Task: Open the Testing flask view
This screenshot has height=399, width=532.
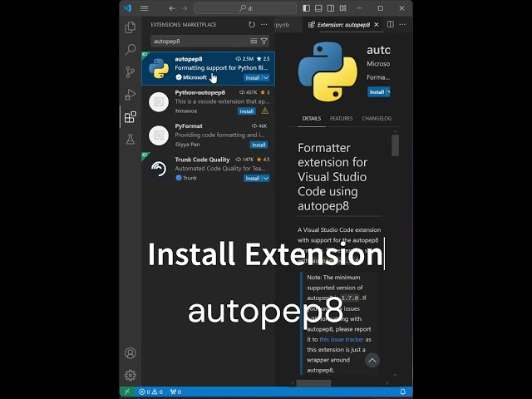Action: [131, 139]
